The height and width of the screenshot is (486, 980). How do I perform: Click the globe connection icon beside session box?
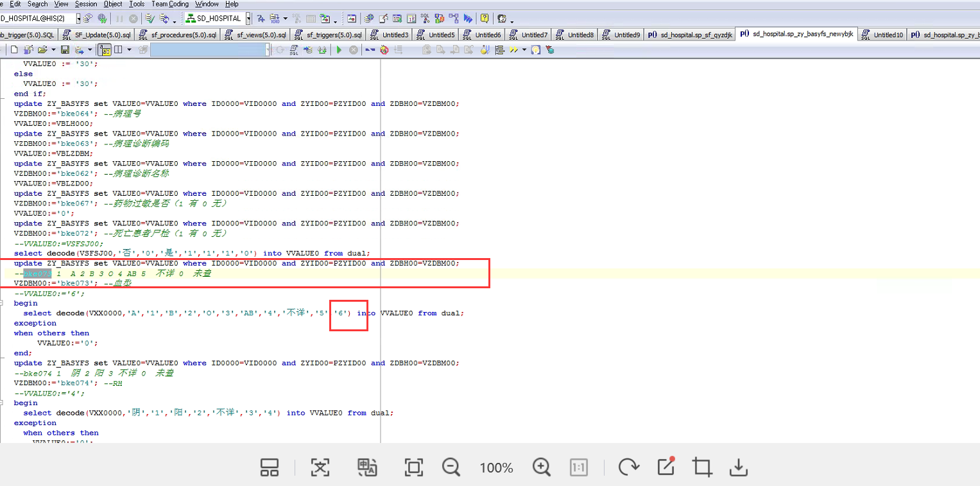point(102,19)
